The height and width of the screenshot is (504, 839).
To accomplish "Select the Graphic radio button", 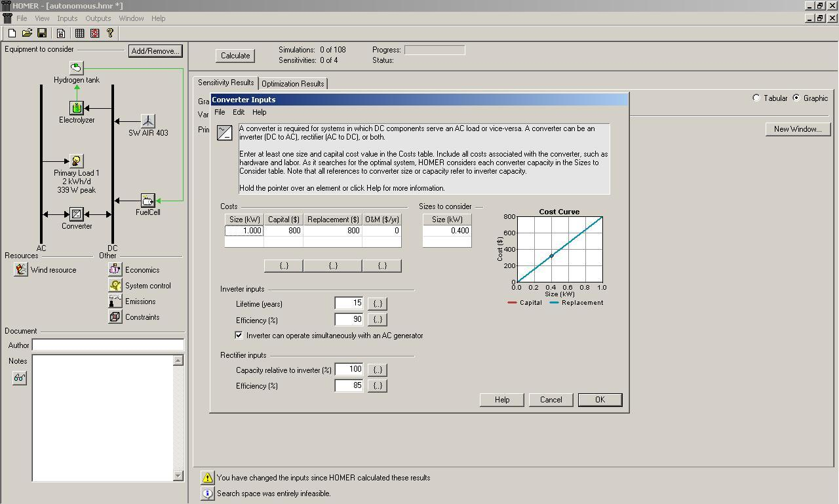I will click(x=796, y=98).
